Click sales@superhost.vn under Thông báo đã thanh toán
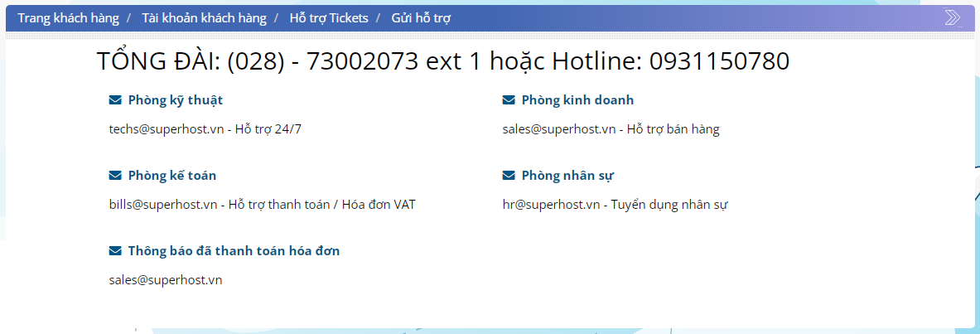 166,280
